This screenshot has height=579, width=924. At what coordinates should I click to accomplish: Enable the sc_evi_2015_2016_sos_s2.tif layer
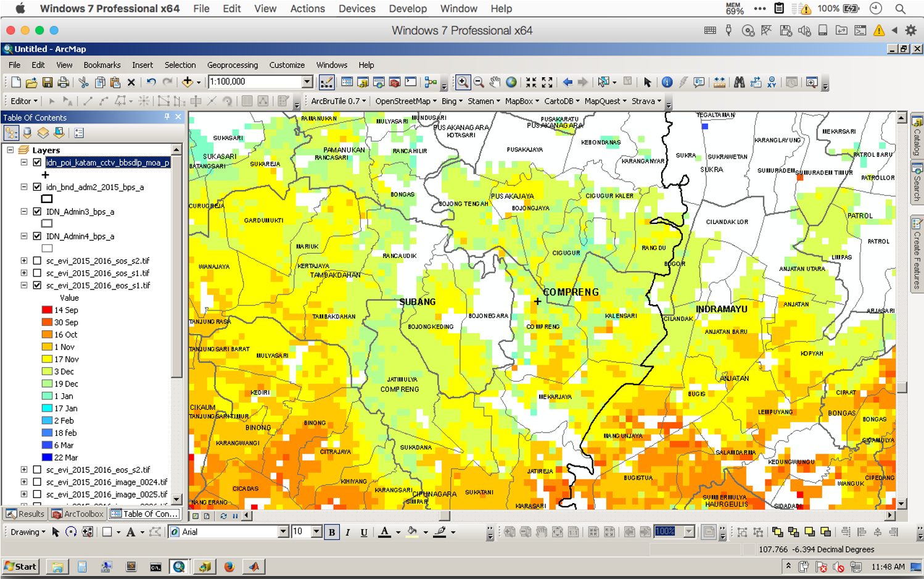coord(37,261)
